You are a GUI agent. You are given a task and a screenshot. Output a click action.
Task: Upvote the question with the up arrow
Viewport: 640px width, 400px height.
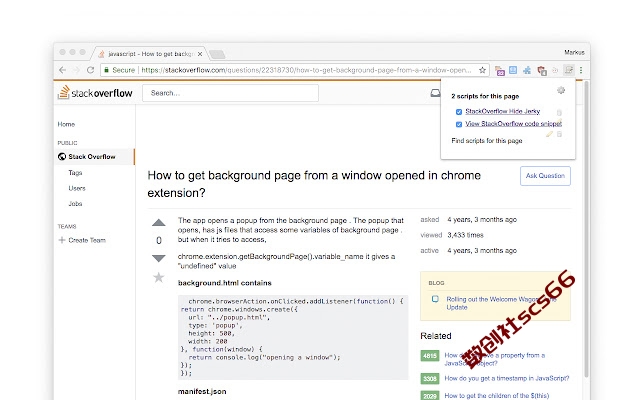coord(159,222)
